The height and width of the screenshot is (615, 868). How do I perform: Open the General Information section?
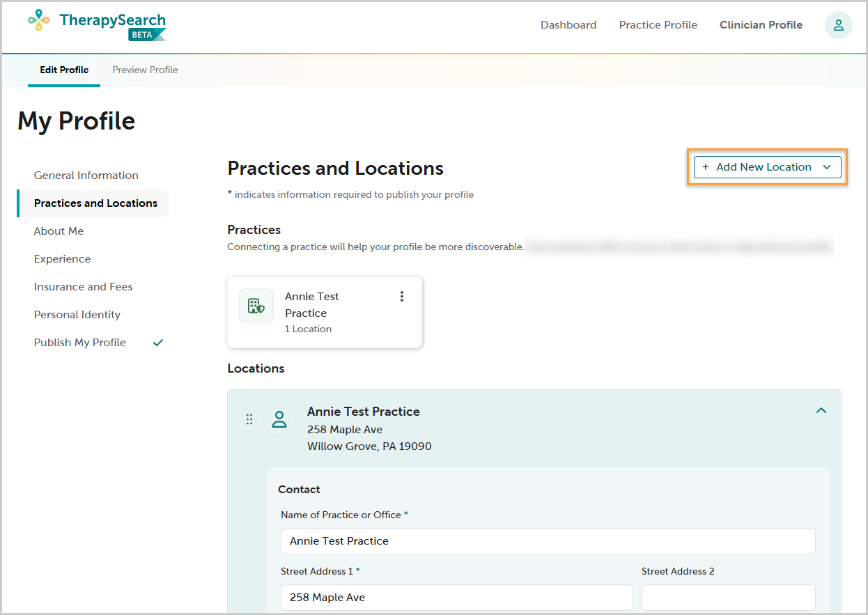point(86,176)
